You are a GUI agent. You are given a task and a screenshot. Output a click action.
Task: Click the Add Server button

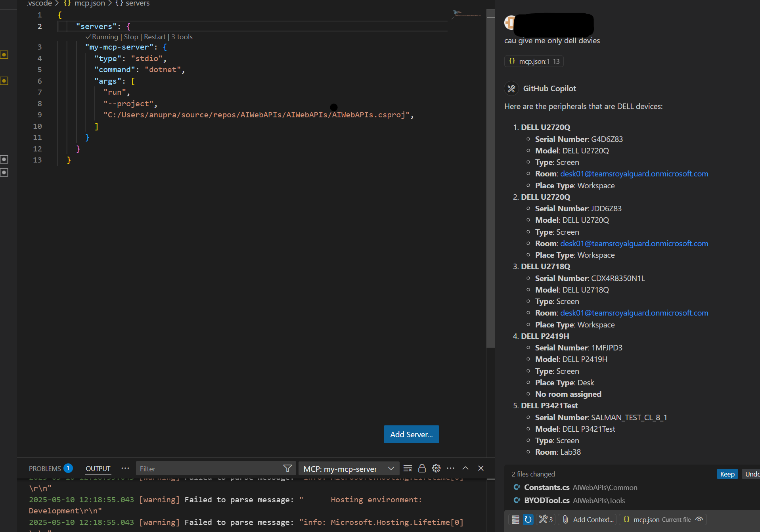pyautogui.click(x=411, y=434)
